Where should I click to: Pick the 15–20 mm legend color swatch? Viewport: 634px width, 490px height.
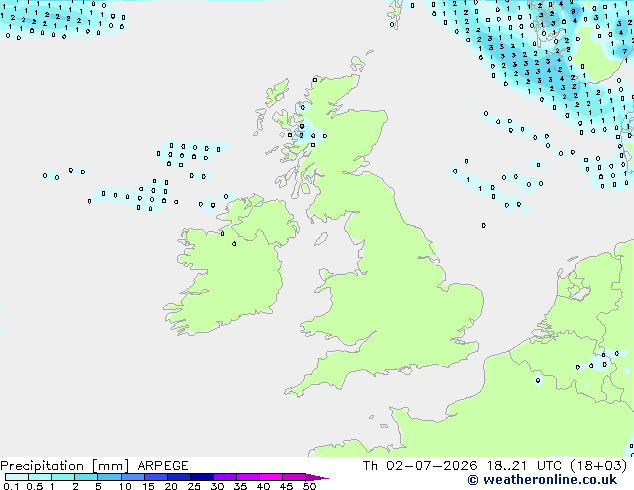155,477
